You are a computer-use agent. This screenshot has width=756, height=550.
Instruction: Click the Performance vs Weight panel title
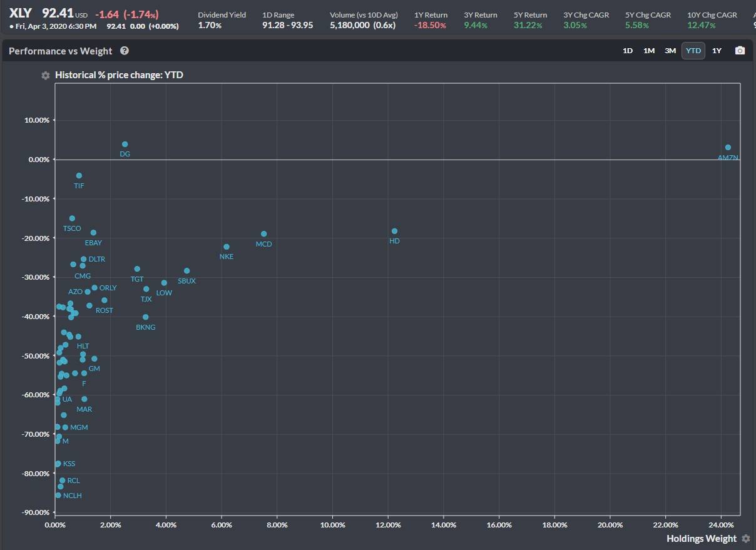pyautogui.click(x=61, y=51)
